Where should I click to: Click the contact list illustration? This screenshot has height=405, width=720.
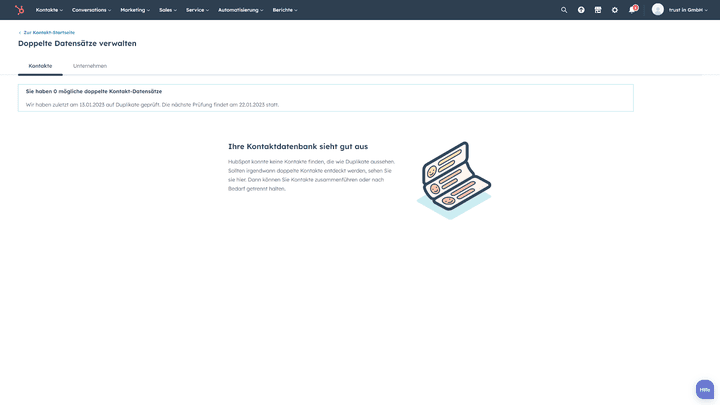tap(454, 180)
